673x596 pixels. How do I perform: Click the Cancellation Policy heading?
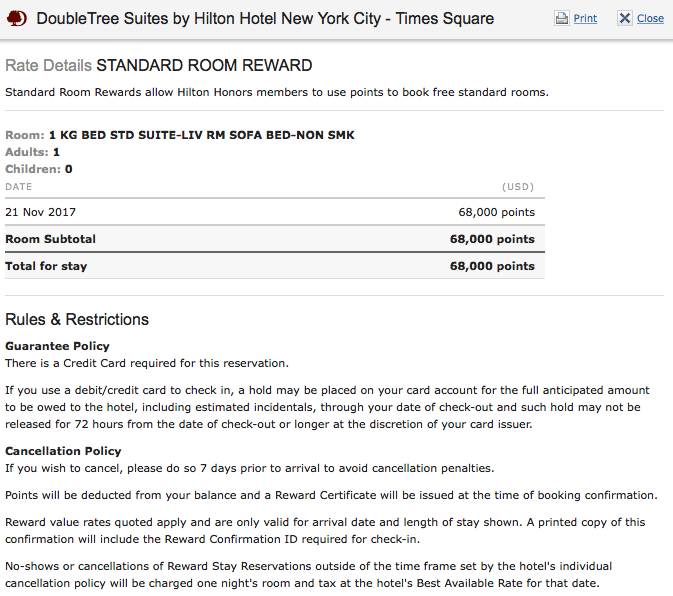coord(63,451)
